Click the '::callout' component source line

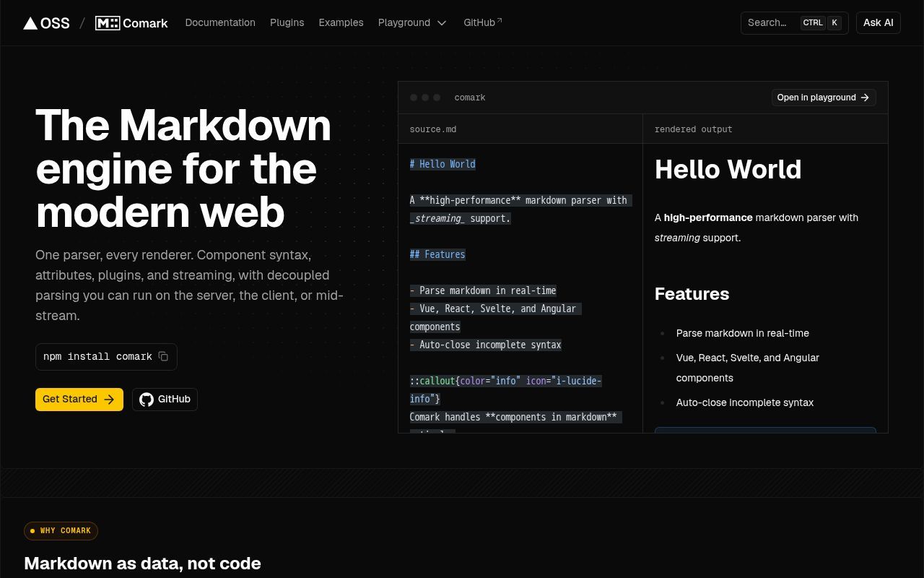click(x=505, y=389)
